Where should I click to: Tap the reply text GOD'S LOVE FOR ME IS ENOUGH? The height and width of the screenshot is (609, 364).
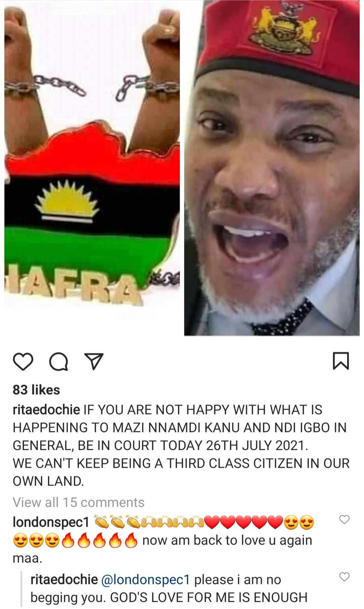(209, 597)
